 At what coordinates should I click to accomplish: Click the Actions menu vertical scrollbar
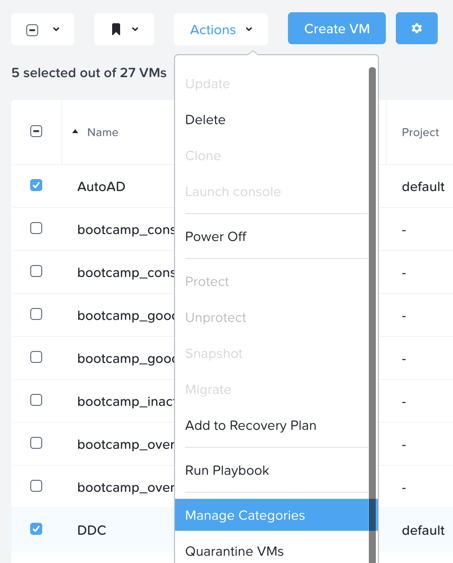[x=372, y=312]
